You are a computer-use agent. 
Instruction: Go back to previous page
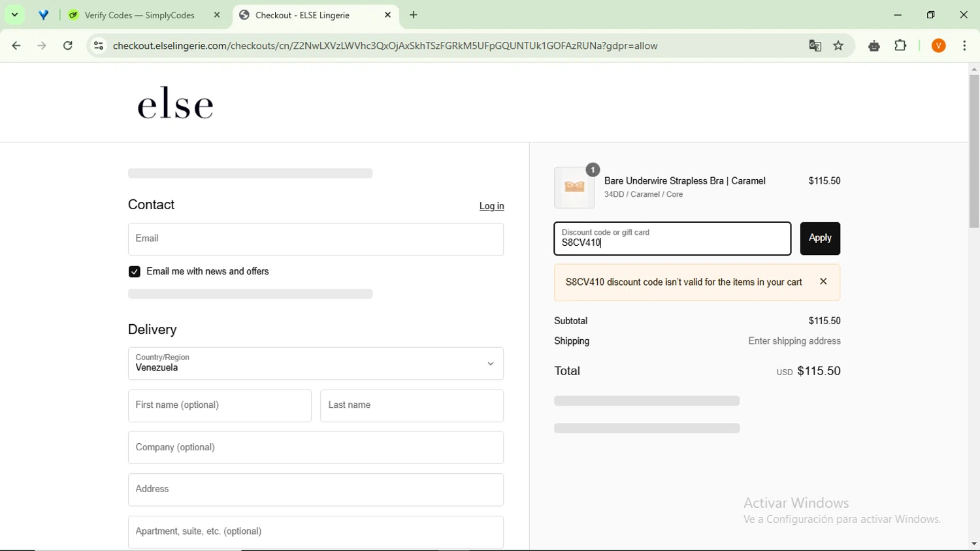tap(16, 46)
